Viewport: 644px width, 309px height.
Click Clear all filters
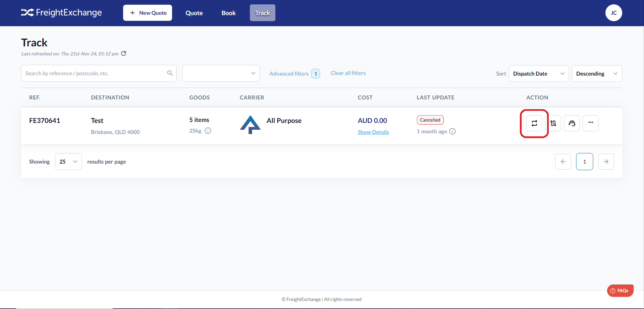pos(348,73)
